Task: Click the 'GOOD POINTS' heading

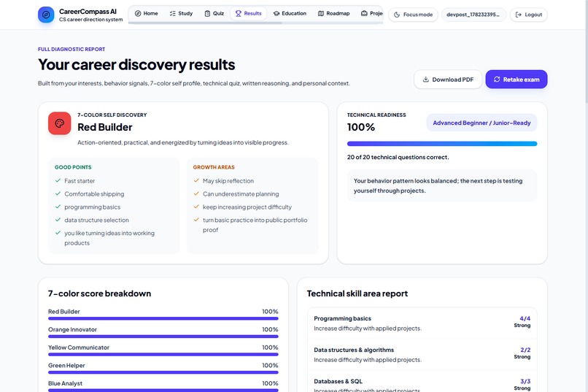Action: [73, 167]
